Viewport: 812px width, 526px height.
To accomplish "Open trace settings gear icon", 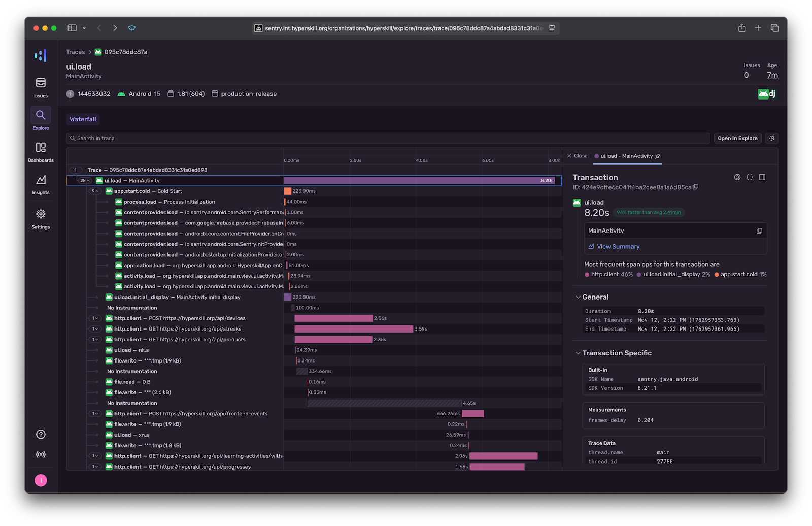I will pos(771,138).
